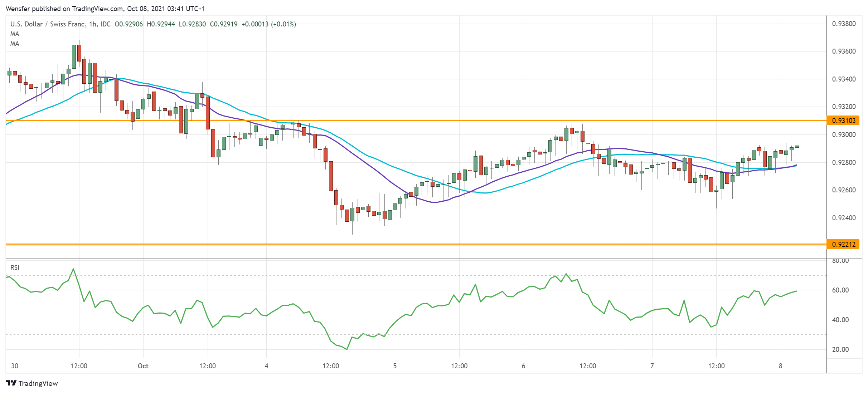This screenshot has height=393, width=868.
Task: Click the open value O0.92906 in legend
Action: coord(128,24)
